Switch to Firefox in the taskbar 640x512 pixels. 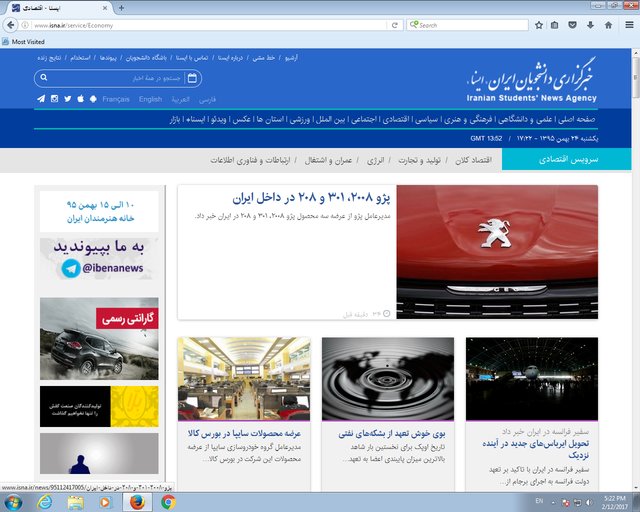pos(138,502)
